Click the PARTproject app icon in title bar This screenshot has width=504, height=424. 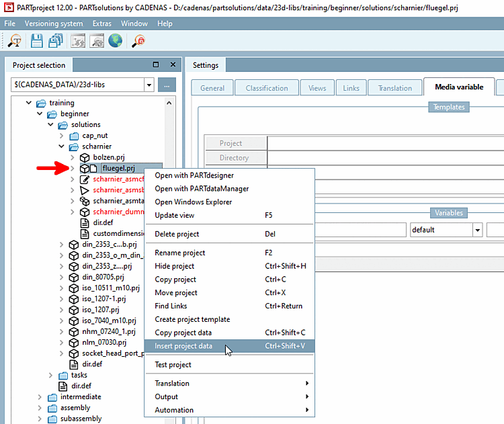click(9, 7)
